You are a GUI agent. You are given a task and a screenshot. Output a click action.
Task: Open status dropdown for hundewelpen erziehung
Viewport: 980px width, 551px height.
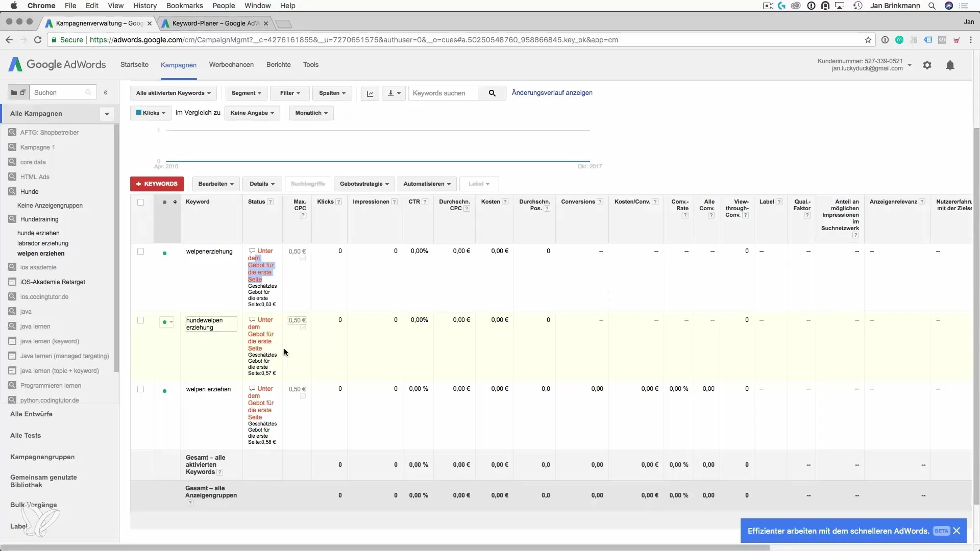(x=167, y=322)
